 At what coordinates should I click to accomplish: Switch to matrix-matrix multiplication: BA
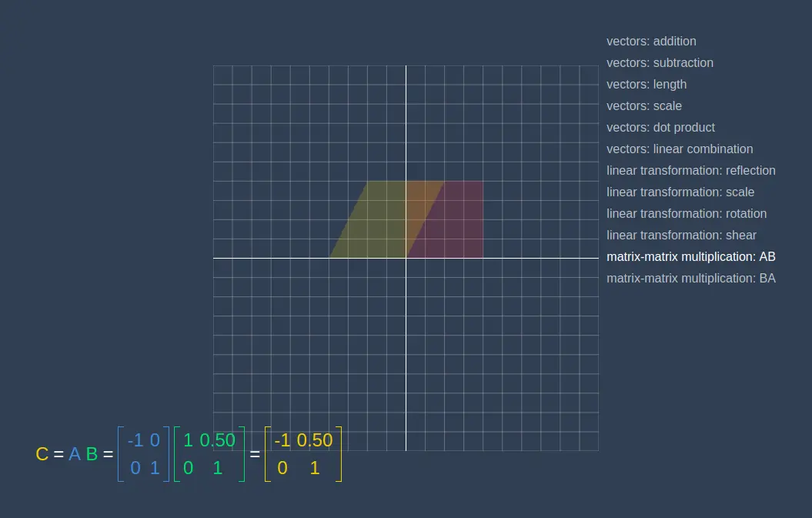[x=691, y=278]
